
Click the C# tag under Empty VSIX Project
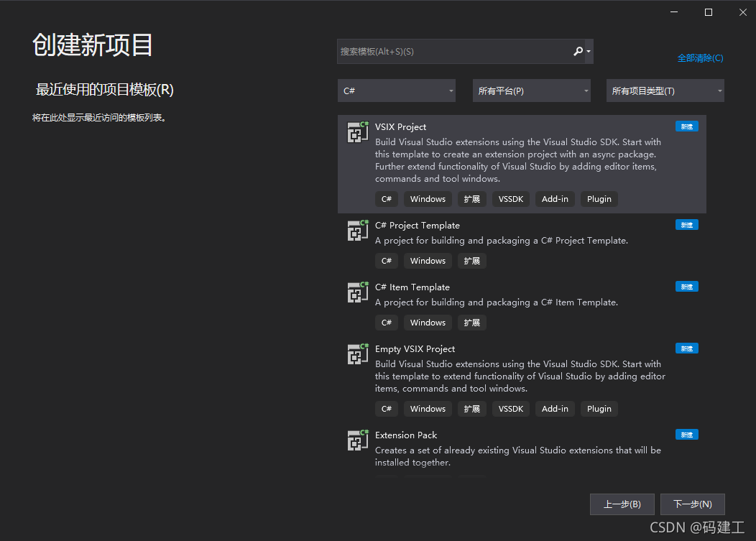click(x=386, y=408)
